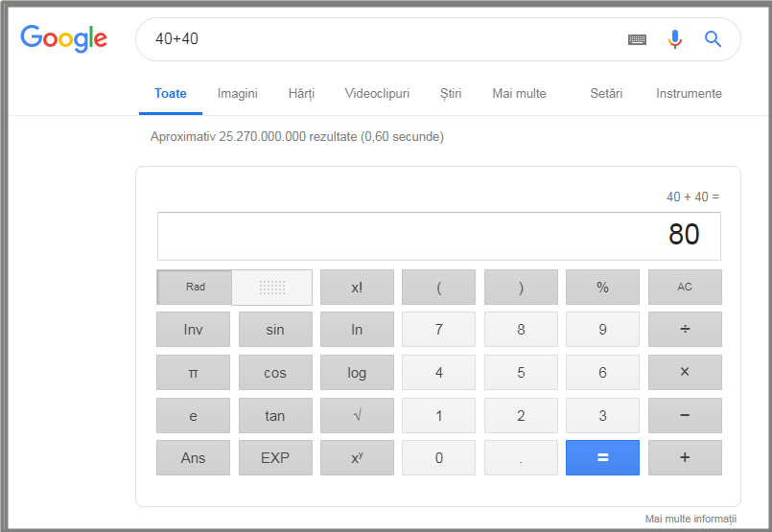Expand the Mai multe menu
This screenshot has height=532, width=772.
pyautogui.click(x=520, y=94)
